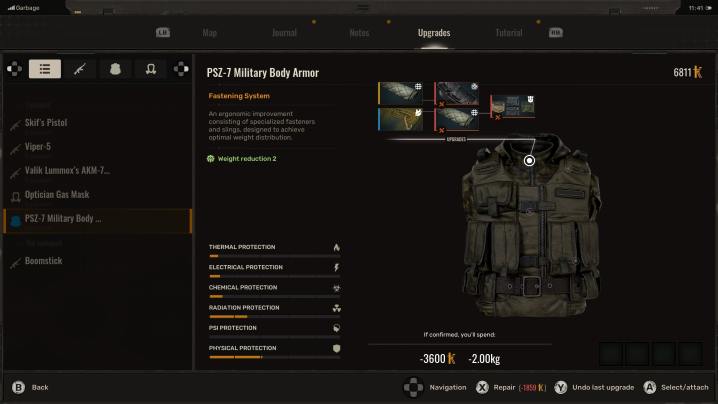
Task: Click the thermal protection flame icon
Action: (x=336, y=248)
